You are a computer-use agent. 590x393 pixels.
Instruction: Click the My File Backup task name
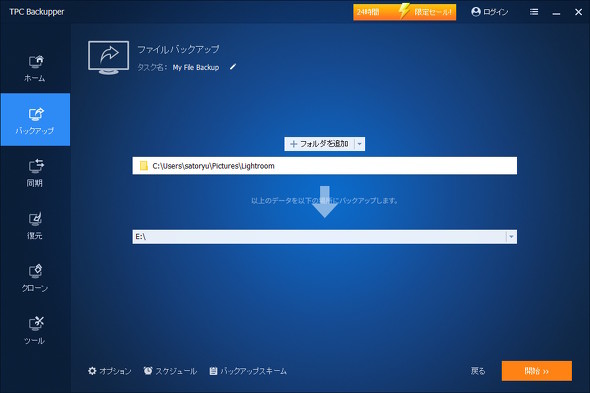coord(196,67)
